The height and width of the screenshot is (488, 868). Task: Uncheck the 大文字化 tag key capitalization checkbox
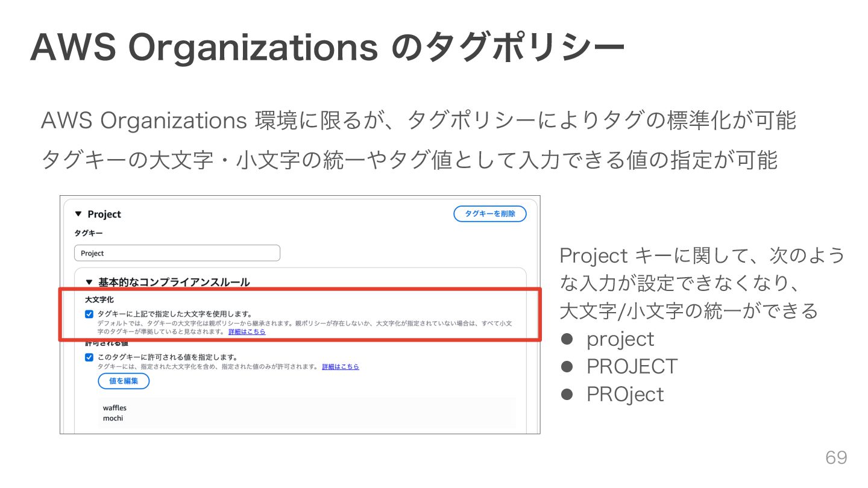pos(89,314)
